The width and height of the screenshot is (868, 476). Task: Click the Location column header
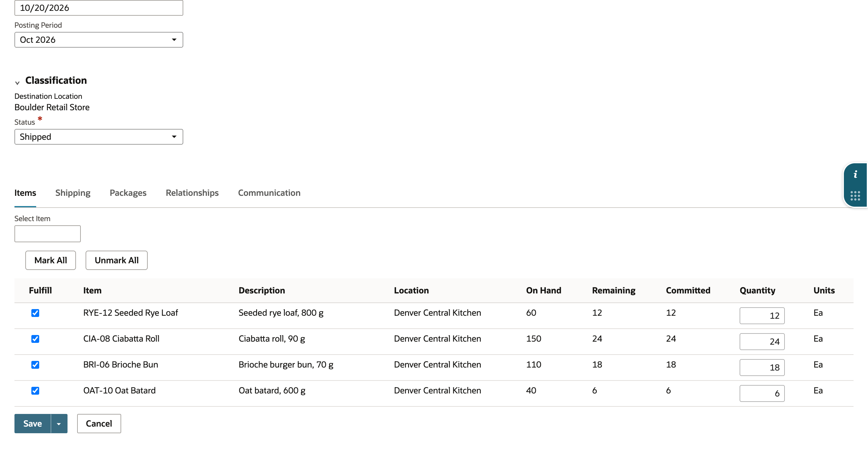pos(411,291)
